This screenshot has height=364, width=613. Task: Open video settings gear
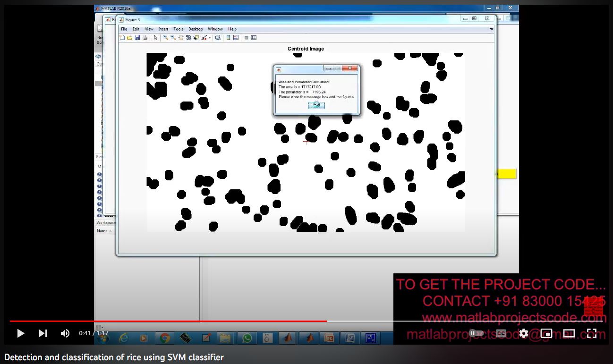[x=524, y=333]
